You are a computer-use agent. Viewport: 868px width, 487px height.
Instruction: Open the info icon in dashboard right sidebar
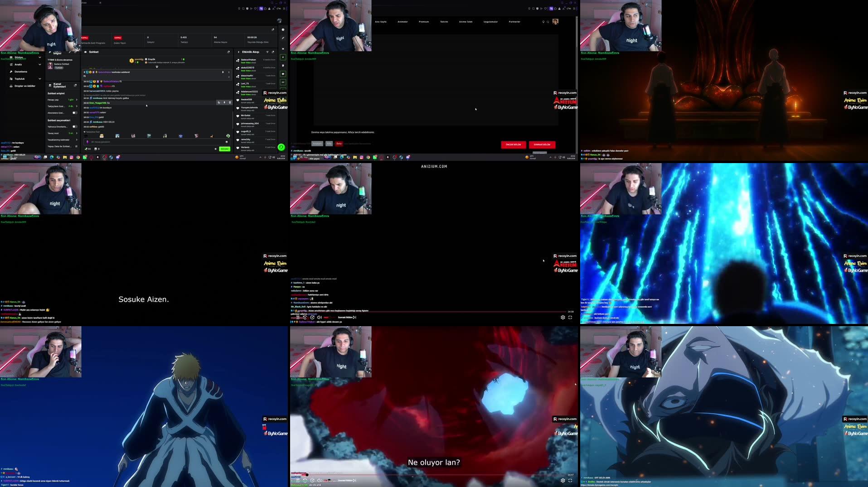(x=283, y=30)
